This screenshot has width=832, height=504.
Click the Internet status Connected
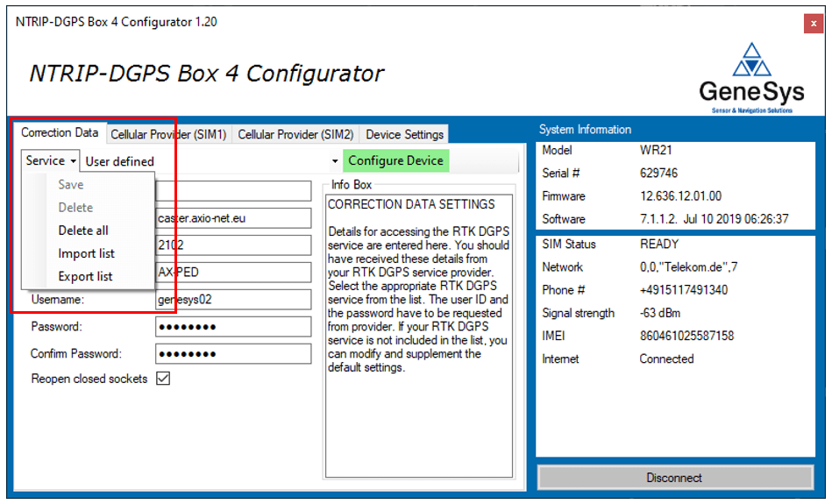coord(666,359)
